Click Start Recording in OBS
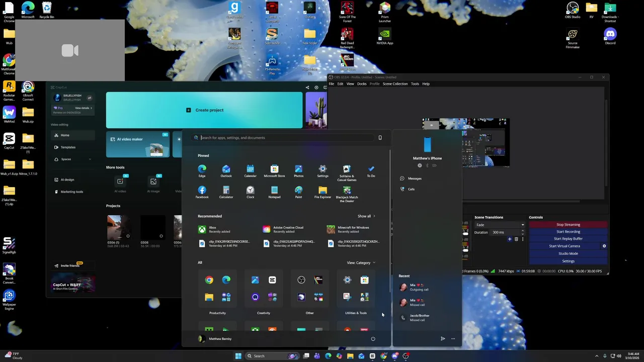This screenshot has width=644, height=362. (568, 232)
